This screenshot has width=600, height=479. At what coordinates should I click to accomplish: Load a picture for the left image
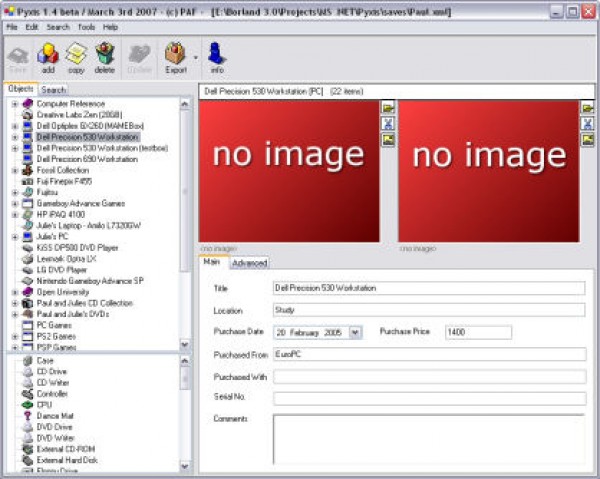(388, 108)
